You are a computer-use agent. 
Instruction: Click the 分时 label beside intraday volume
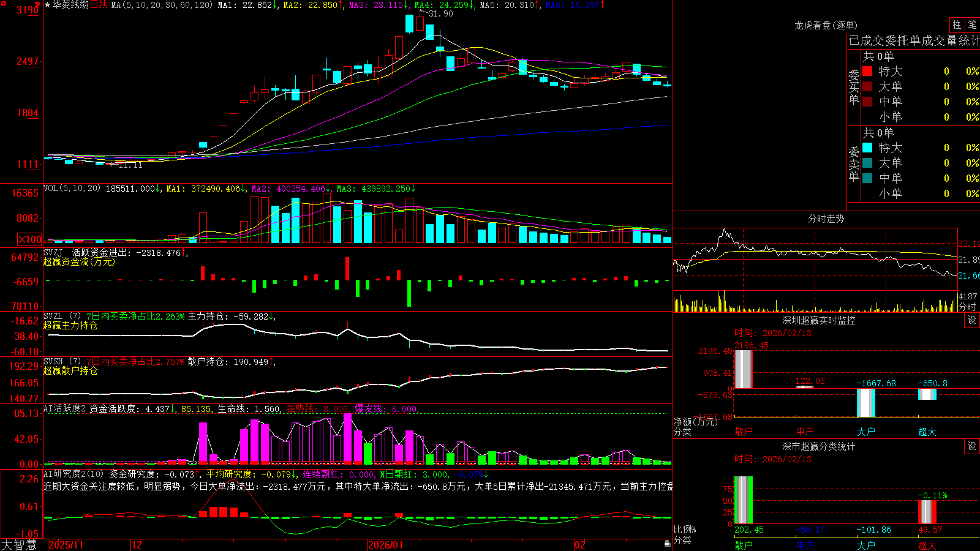pyautogui.click(x=967, y=306)
